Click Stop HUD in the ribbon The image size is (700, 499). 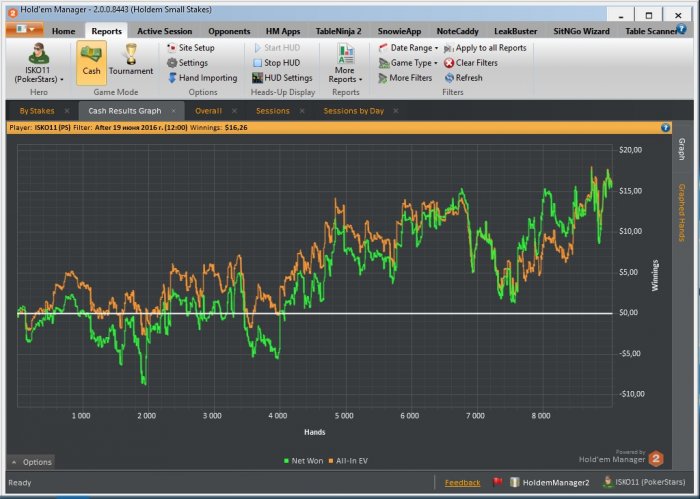click(x=275, y=63)
